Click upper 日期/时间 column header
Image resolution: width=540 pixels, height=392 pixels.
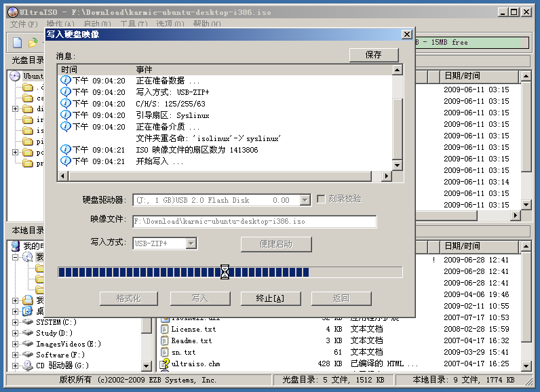pyautogui.click(x=480, y=76)
